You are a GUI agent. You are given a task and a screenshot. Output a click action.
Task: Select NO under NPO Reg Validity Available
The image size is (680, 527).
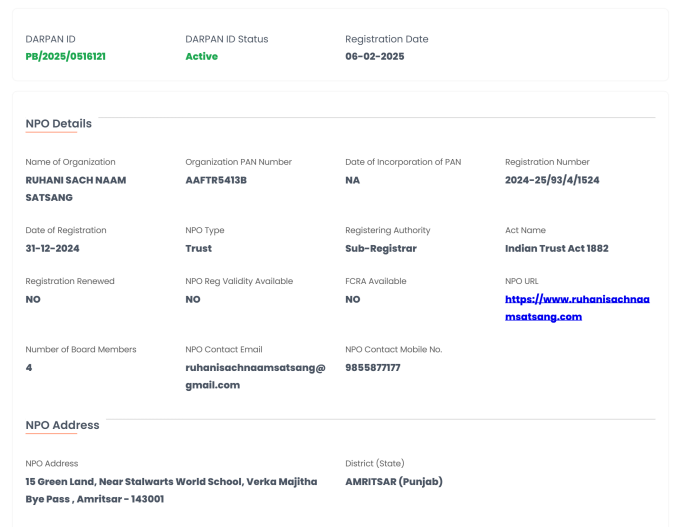[x=193, y=299]
